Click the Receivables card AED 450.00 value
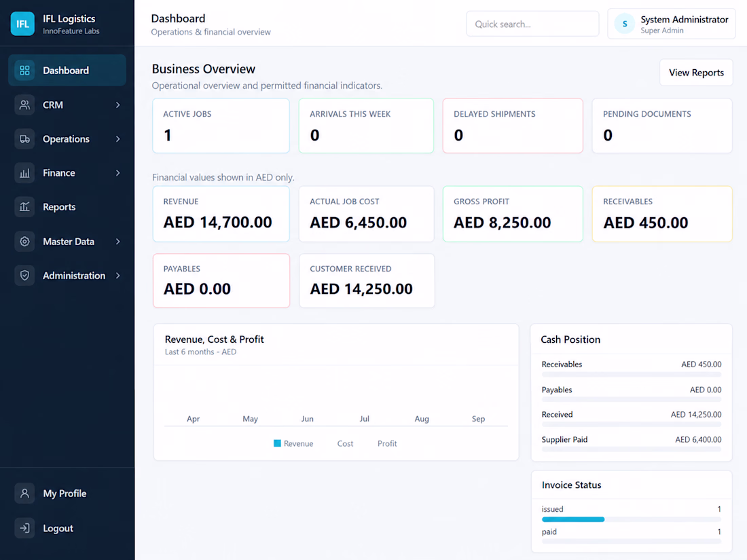This screenshot has width=747, height=560. point(646,223)
